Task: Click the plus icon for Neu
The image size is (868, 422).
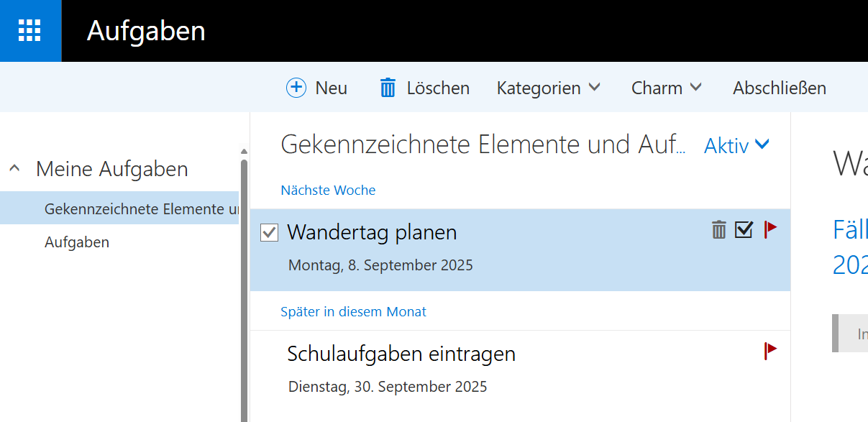Action: click(x=296, y=88)
